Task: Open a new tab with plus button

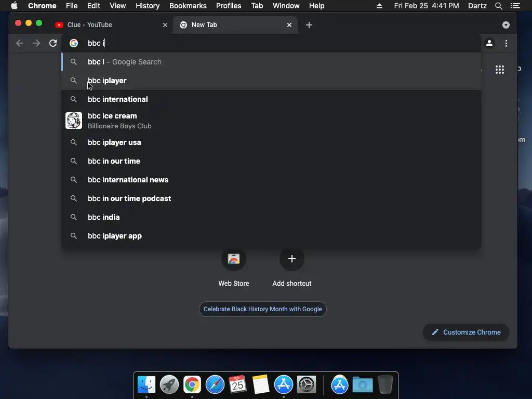Action: pos(309,25)
